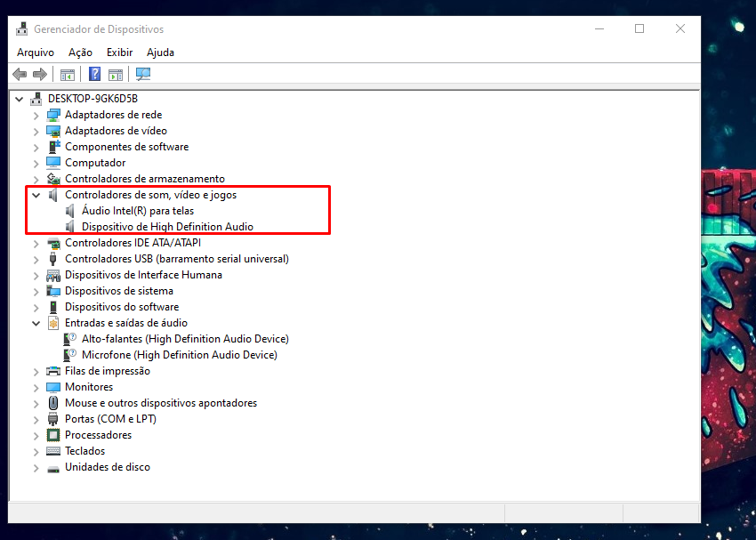Viewport: 756px width, 540px height.
Task: Click the Dispositivos de sistema icon
Action: [53, 291]
